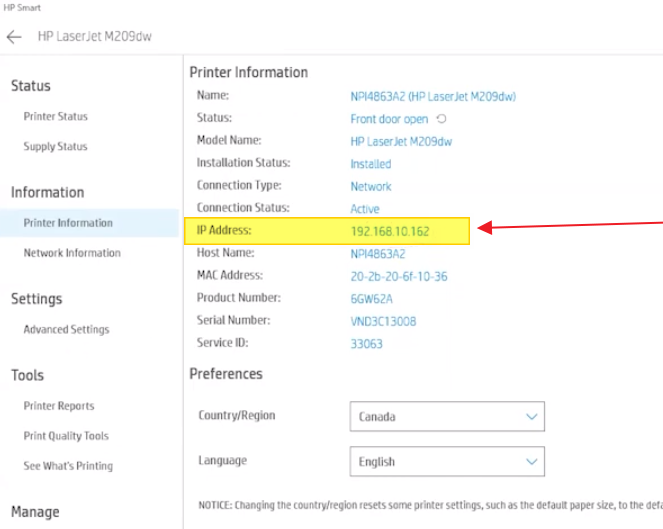This screenshot has width=663, height=529.
Task: Click the IP Address label
Action: (x=224, y=230)
